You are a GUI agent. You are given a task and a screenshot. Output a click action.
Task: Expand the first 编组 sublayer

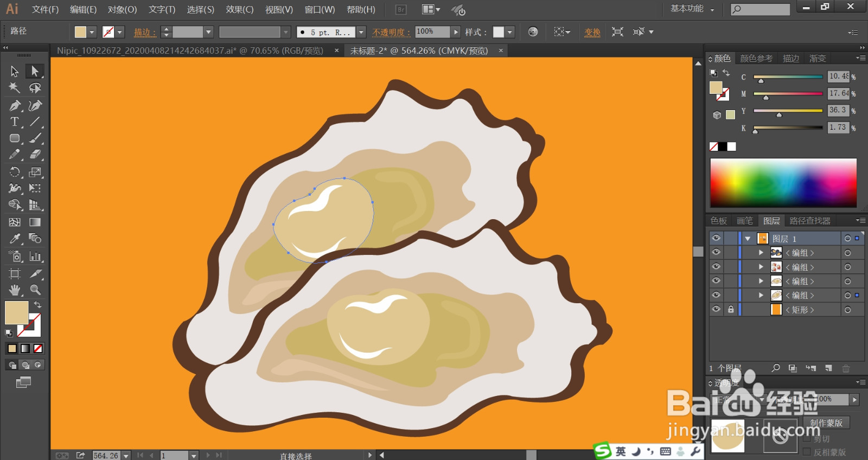pos(761,253)
